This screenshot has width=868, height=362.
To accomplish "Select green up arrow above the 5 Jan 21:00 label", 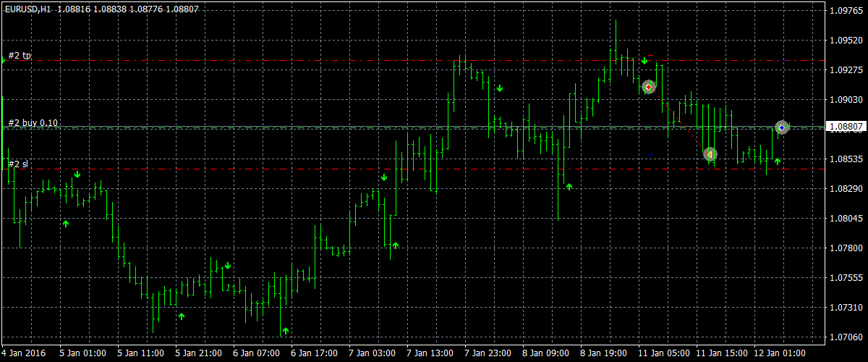I will 182,316.
